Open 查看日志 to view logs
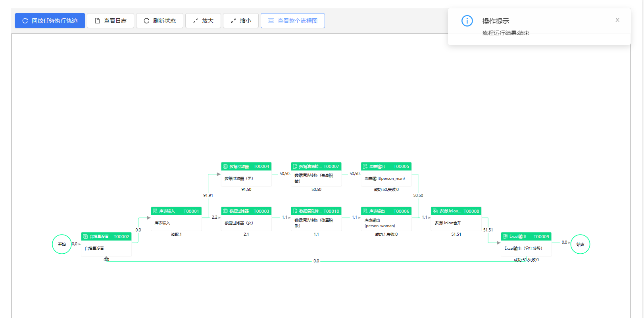This screenshot has height=318, width=644. [110, 21]
